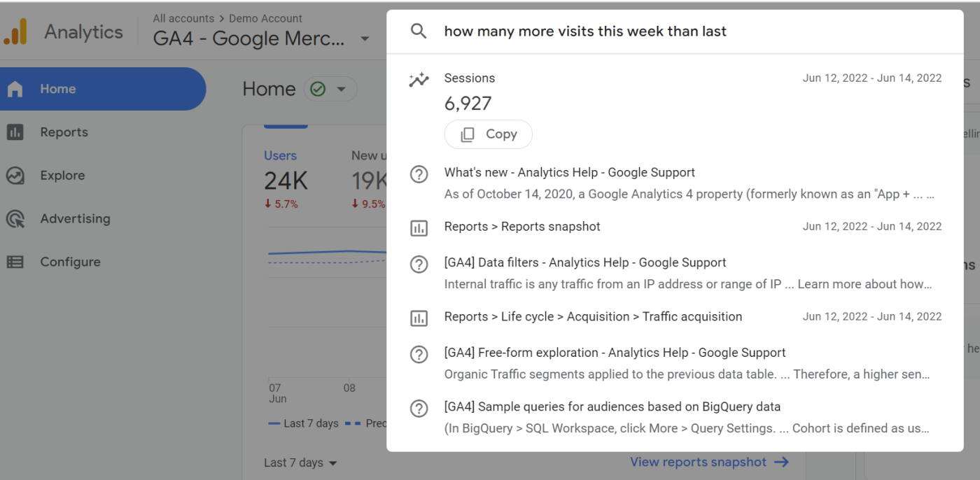
Task: Click the 5.7% users decrease indicator
Action: pos(281,204)
